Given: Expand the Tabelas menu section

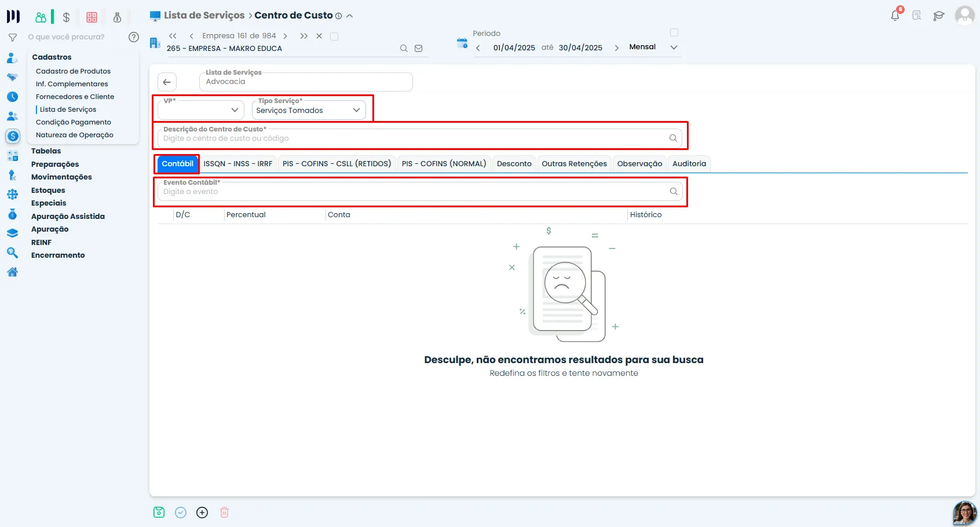Looking at the screenshot, I should point(46,151).
